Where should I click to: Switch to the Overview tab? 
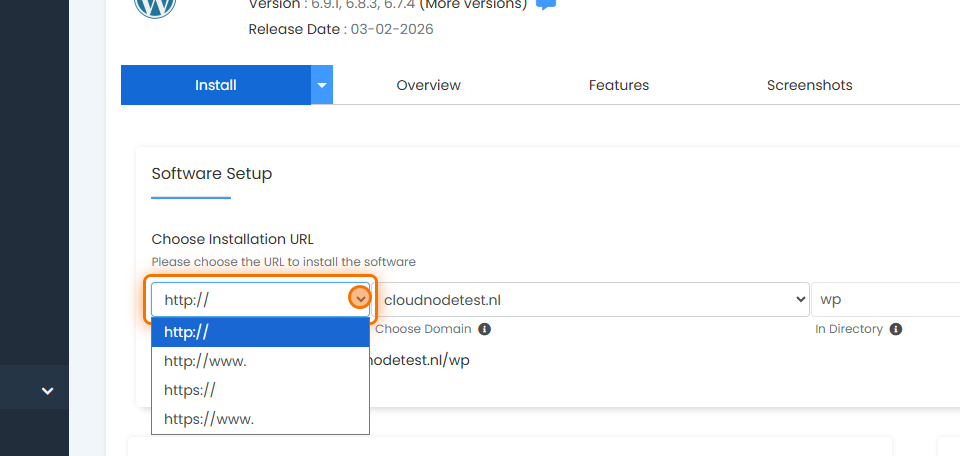point(428,85)
